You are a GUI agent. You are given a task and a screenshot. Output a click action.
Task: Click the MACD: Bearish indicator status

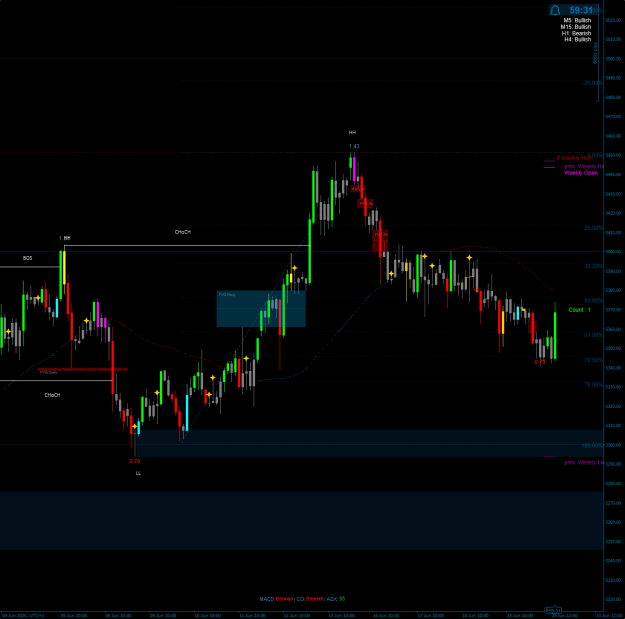[276, 599]
